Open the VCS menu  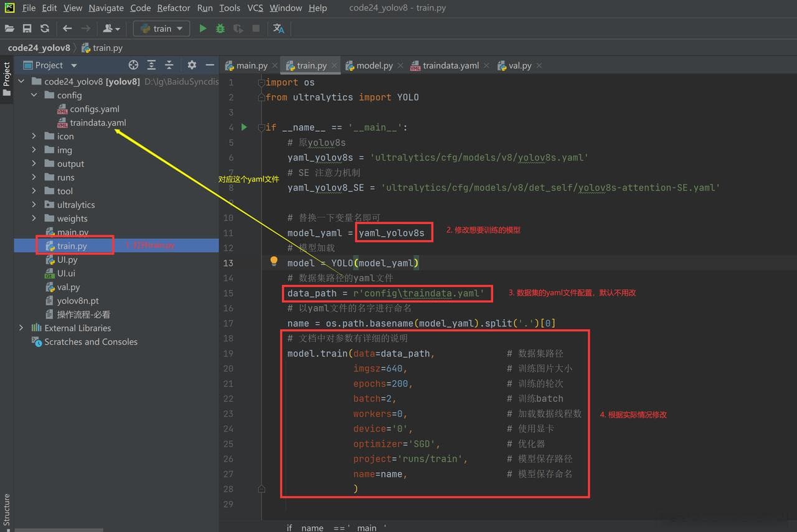(x=255, y=8)
